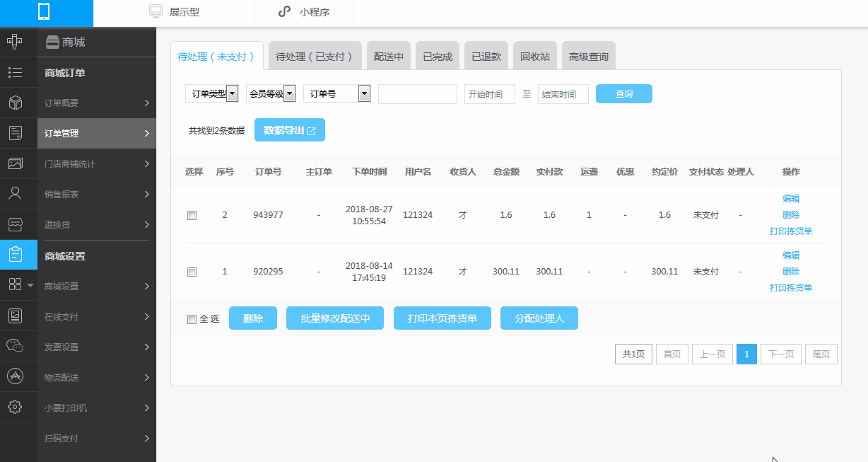Screen dimensions: 868x462
Task: Click the user profile sidebar icon
Action: (x=15, y=193)
